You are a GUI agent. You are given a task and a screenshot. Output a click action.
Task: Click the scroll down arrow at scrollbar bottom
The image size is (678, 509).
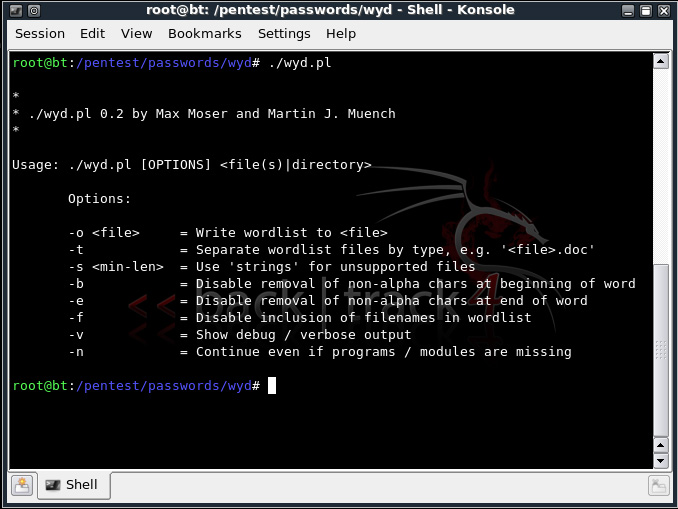[x=661, y=461]
